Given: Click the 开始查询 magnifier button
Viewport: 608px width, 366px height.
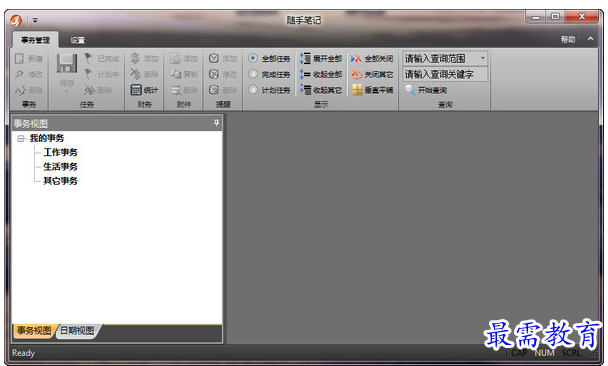Looking at the screenshot, I should pyautogui.click(x=426, y=90).
